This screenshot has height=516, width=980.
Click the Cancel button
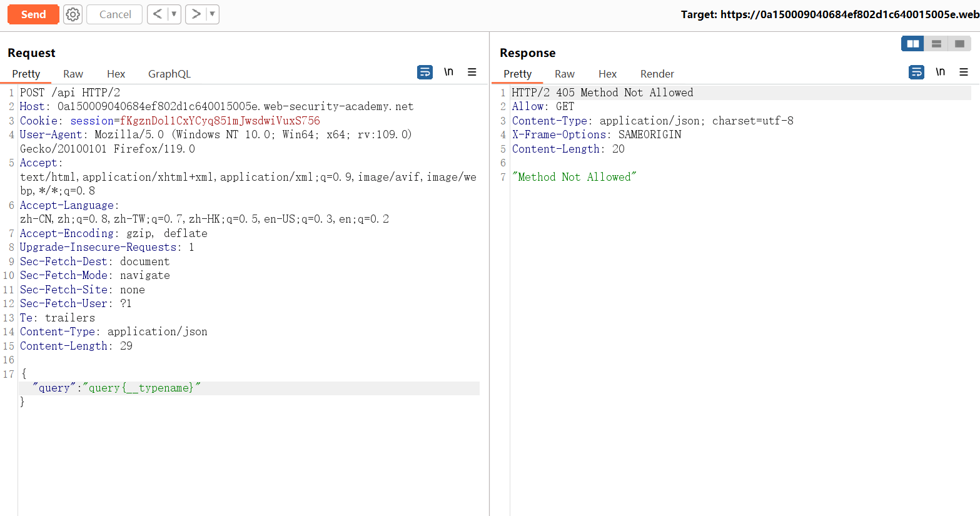115,14
